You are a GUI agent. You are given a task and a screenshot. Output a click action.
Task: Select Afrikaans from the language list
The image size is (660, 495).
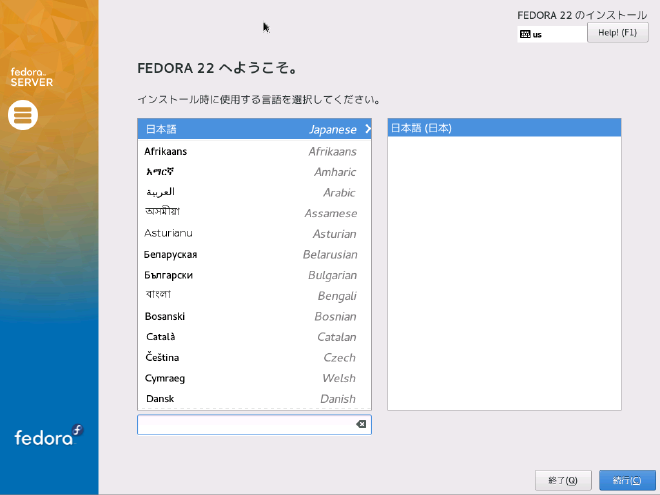pos(254,151)
